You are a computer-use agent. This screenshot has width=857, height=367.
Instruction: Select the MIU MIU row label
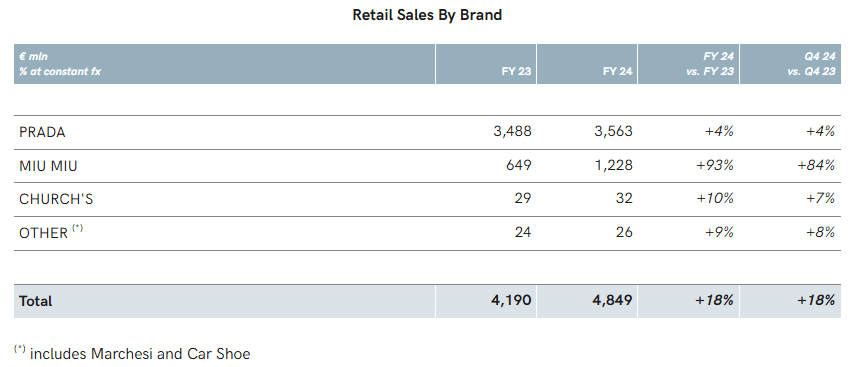pos(48,166)
